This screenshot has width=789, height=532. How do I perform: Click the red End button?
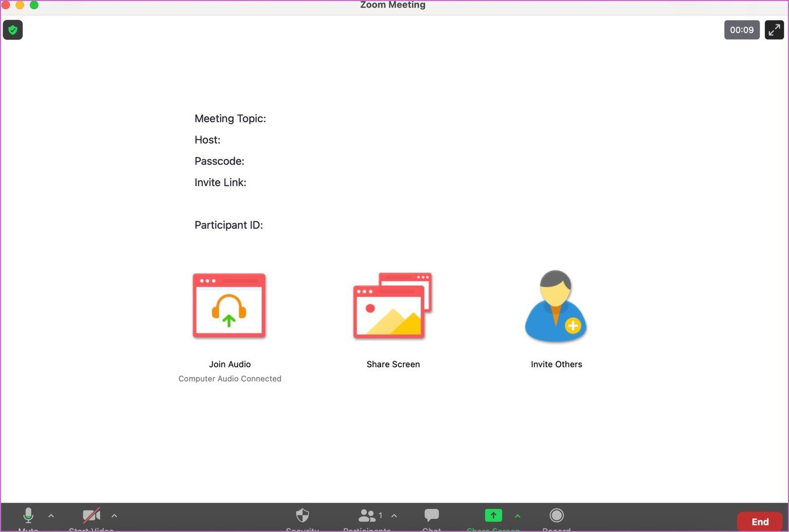point(760,521)
